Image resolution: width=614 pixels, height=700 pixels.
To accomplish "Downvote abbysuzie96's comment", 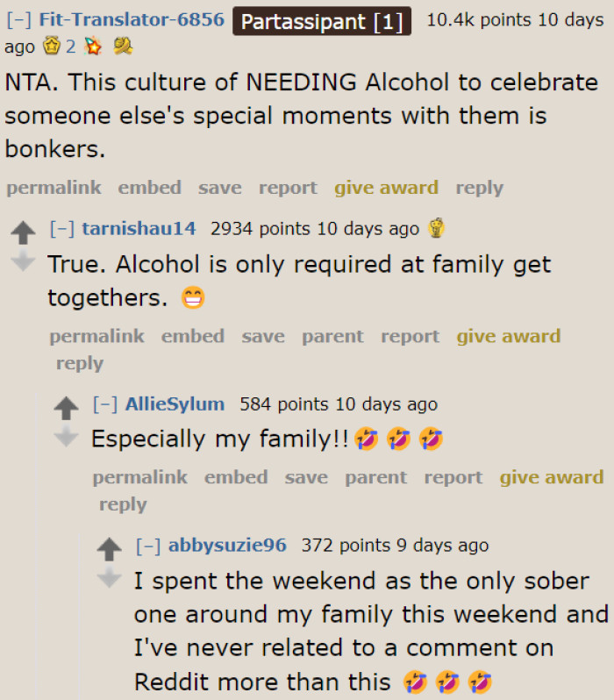I will [x=110, y=577].
